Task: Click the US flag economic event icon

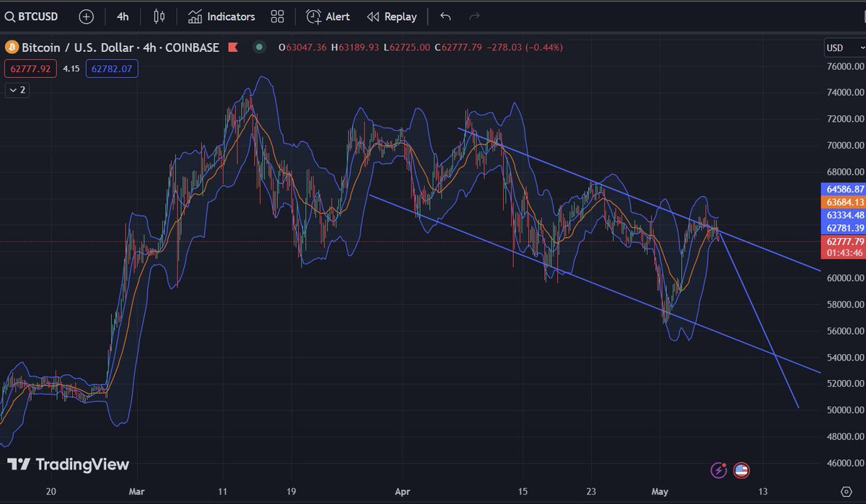Action: click(741, 470)
